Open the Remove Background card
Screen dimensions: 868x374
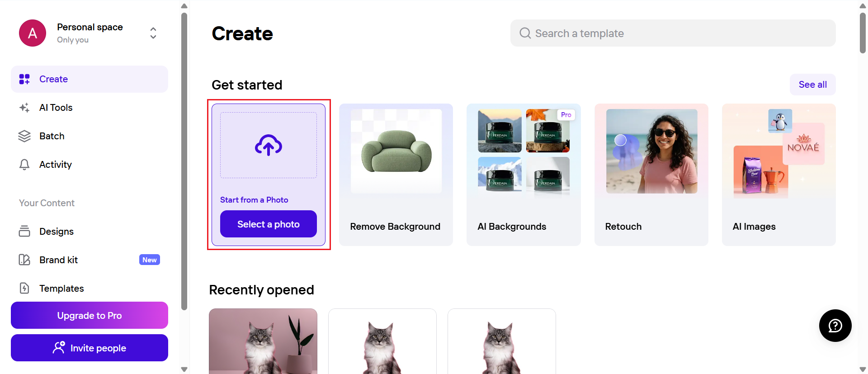[x=396, y=175]
